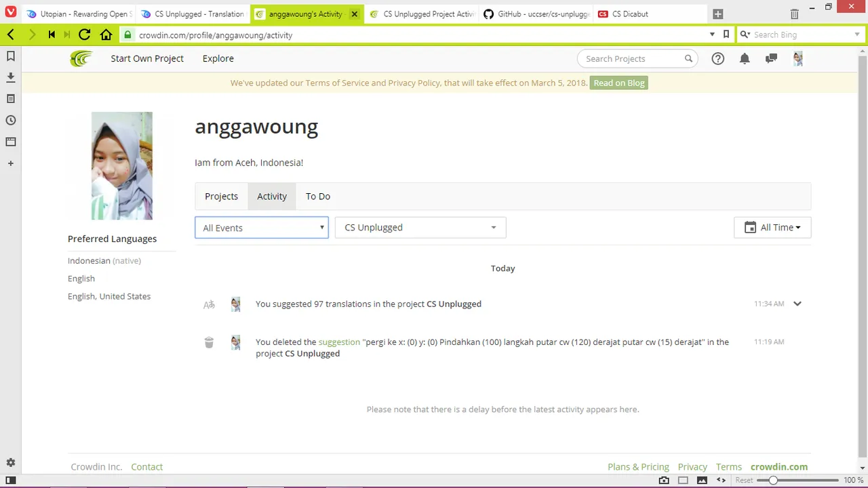
Task: Click the page zoom slider handle
Action: (772, 480)
